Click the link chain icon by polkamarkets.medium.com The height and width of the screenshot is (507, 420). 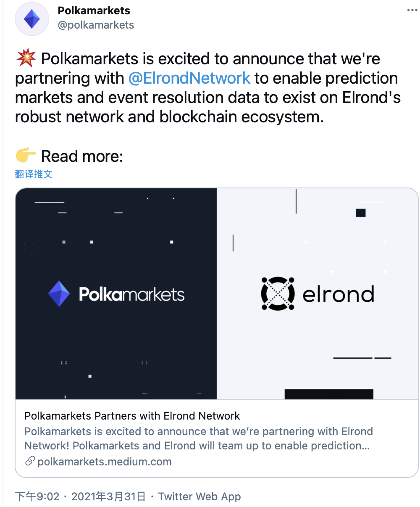pos(29,461)
